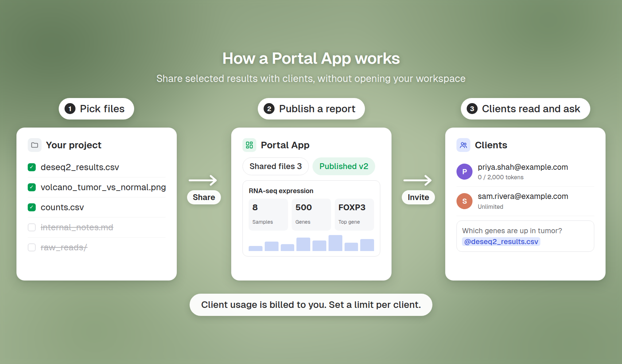Click the purple P avatar for priya.shah
This screenshot has width=622, height=364.
coord(464,172)
